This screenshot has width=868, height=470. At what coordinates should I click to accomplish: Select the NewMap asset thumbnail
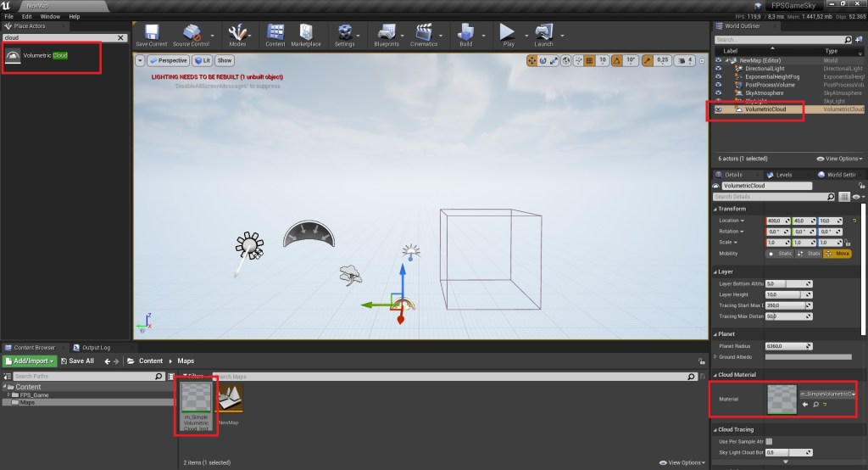click(229, 400)
